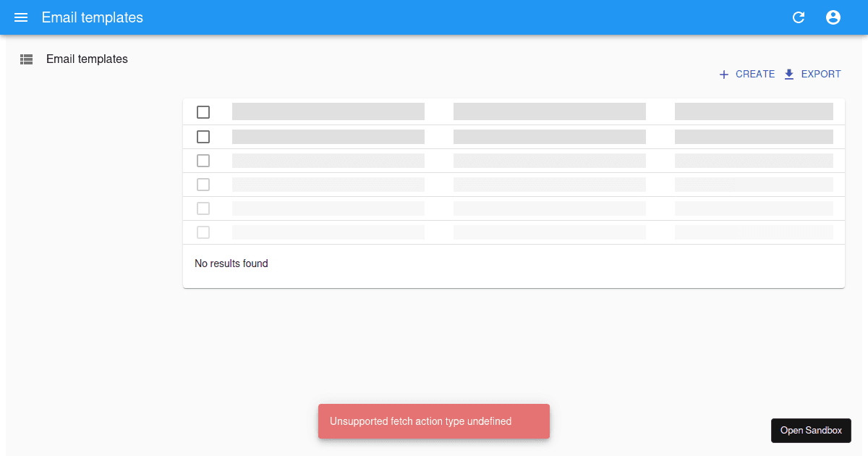Click the download icon next to EXPORT
This screenshot has width=868, height=456.
[790, 74]
